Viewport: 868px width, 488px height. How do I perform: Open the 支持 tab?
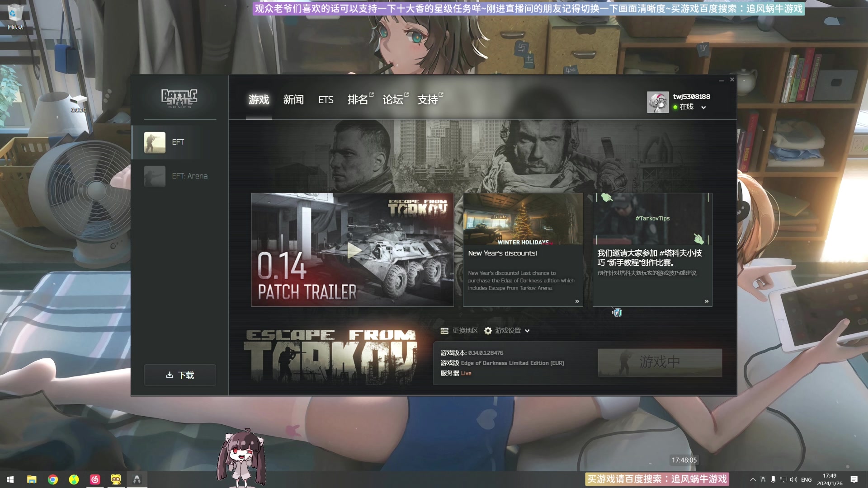(x=428, y=100)
